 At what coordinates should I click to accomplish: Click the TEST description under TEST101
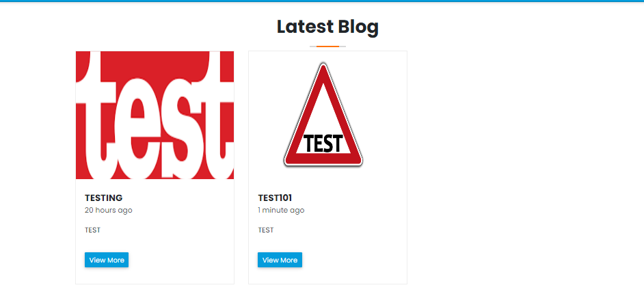point(266,230)
